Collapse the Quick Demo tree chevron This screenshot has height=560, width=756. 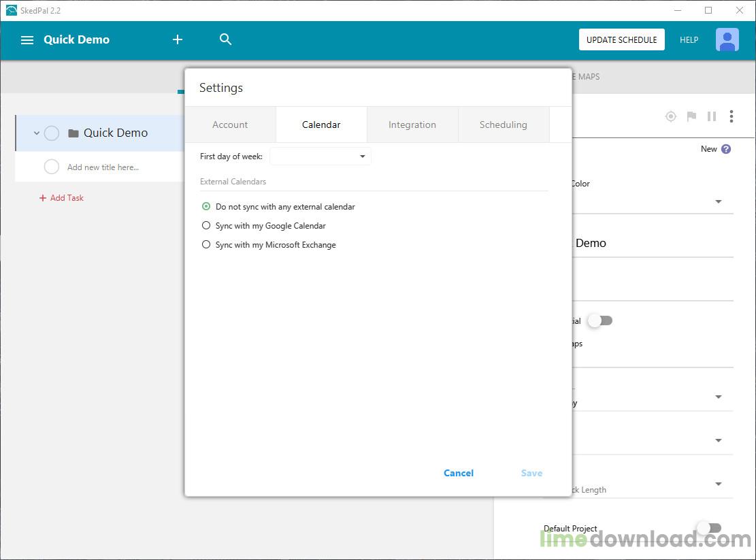[37, 133]
